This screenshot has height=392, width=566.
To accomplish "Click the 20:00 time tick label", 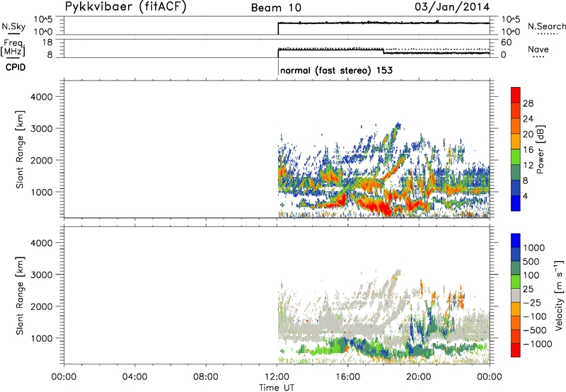I will (419, 377).
